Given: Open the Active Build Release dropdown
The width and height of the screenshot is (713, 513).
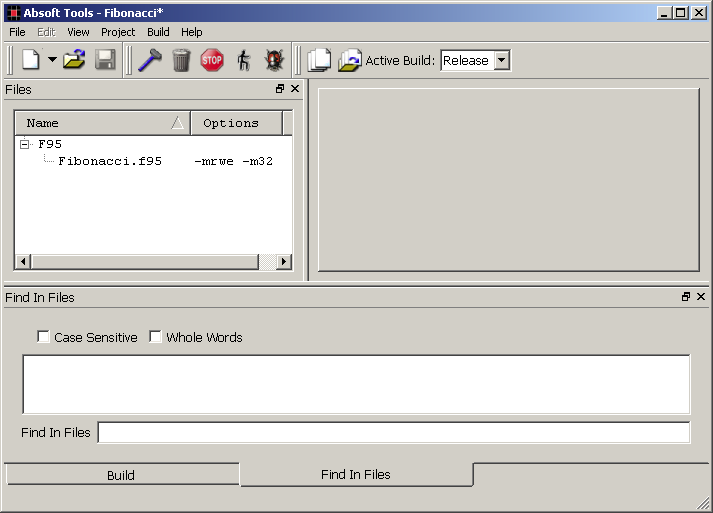Looking at the screenshot, I should tap(502, 60).
